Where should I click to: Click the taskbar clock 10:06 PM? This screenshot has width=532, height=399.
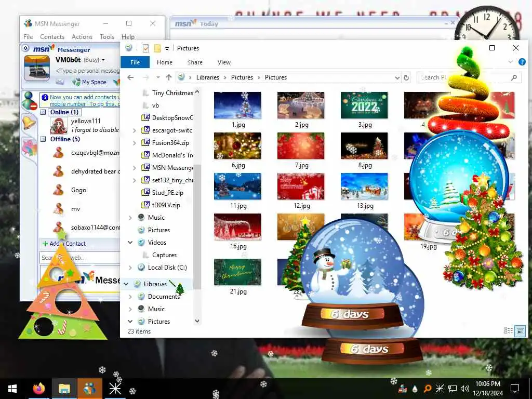[x=487, y=389]
